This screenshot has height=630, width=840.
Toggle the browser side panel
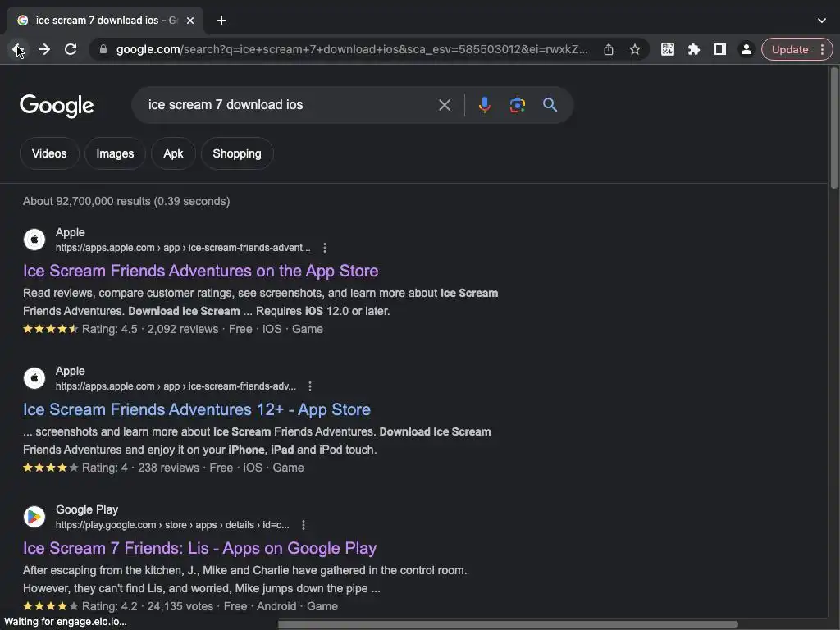(x=720, y=50)
